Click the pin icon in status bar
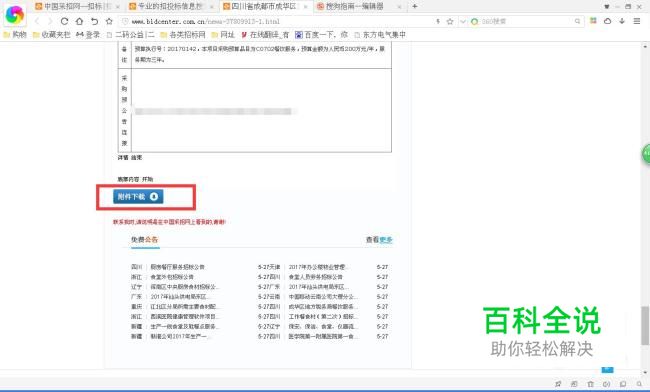The height and width of the screenshot is (392, 650). [x=558, y=384]
